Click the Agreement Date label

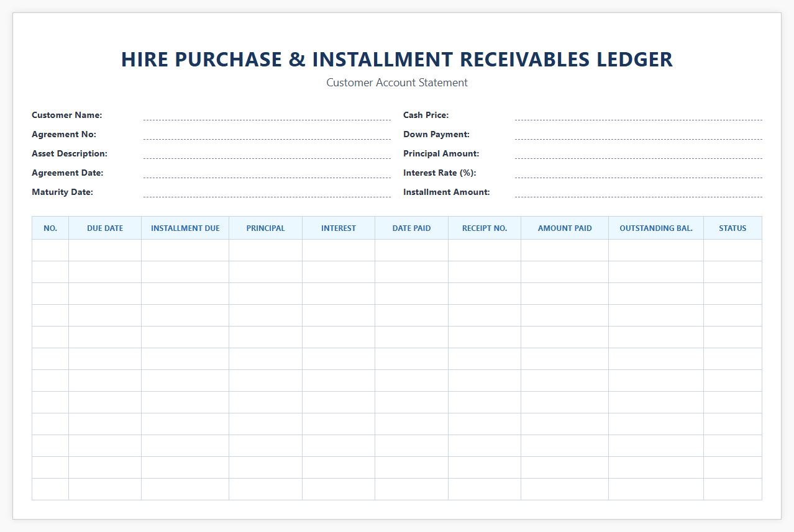[68, 173]
